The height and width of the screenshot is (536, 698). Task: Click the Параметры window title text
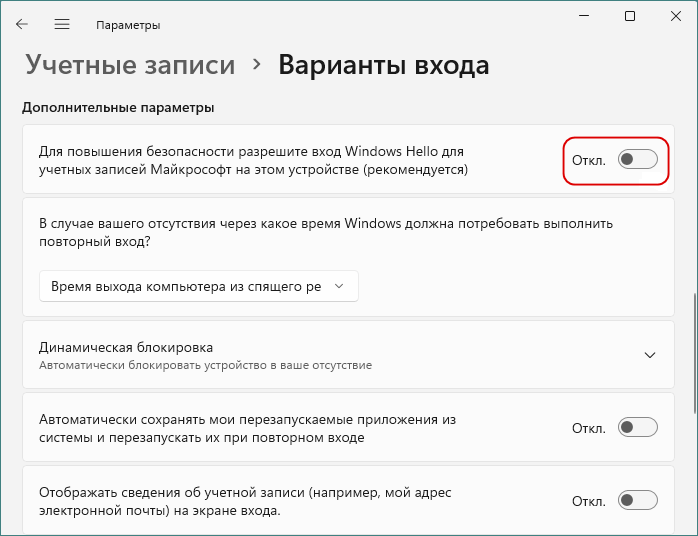128,24
